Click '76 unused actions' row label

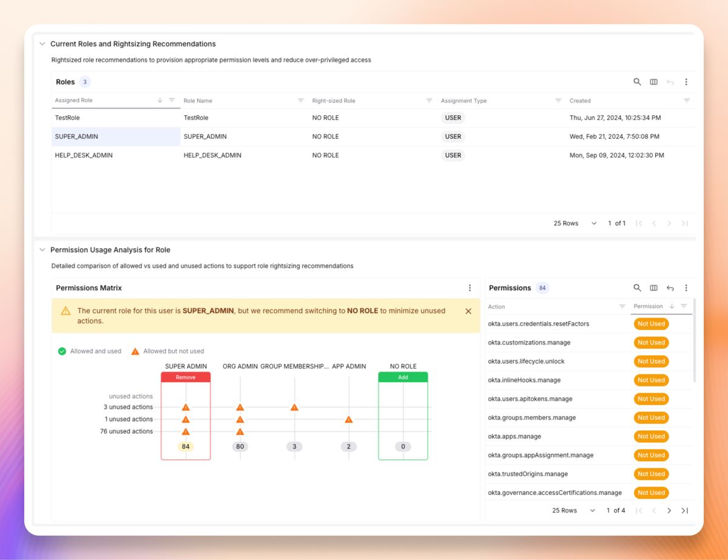126,431
